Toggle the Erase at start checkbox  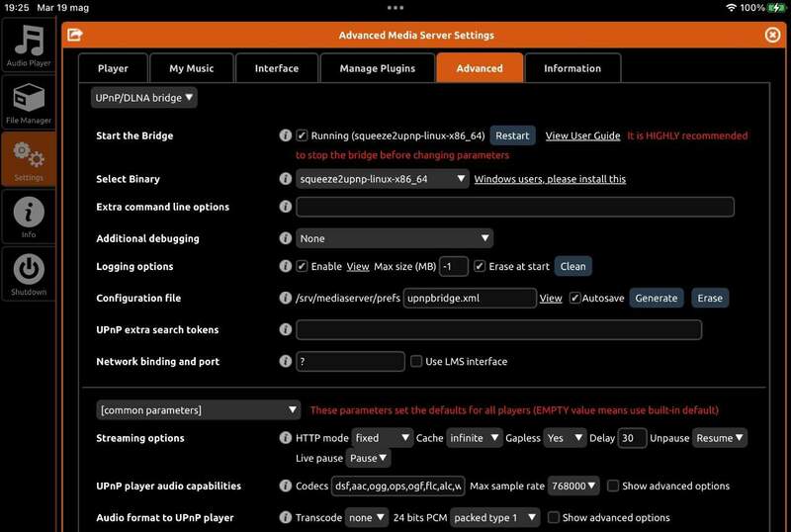click(x=480, y=266)
